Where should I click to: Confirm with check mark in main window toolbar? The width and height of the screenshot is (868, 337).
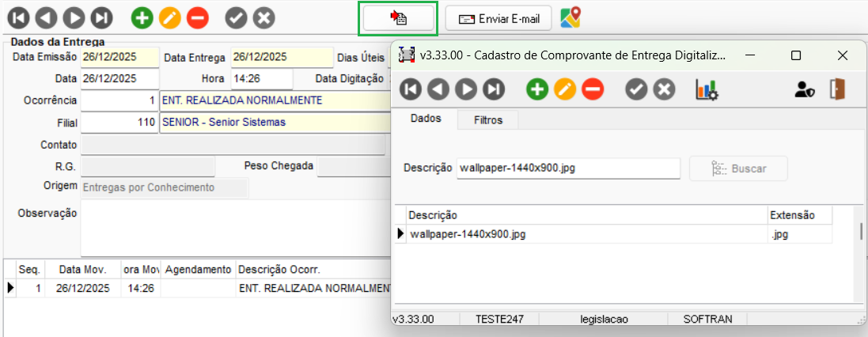tap(237, 18)
